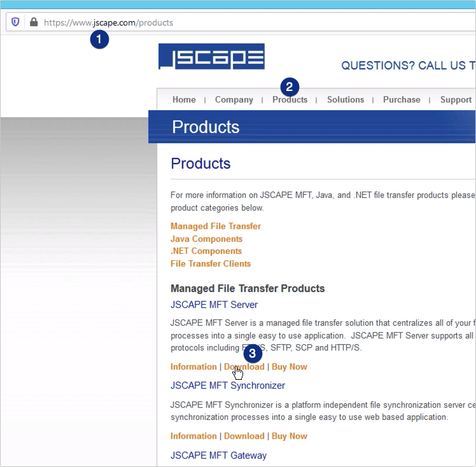
Task: Open the JSCAPE MFT Gateway product link
Action: point(218,456)
